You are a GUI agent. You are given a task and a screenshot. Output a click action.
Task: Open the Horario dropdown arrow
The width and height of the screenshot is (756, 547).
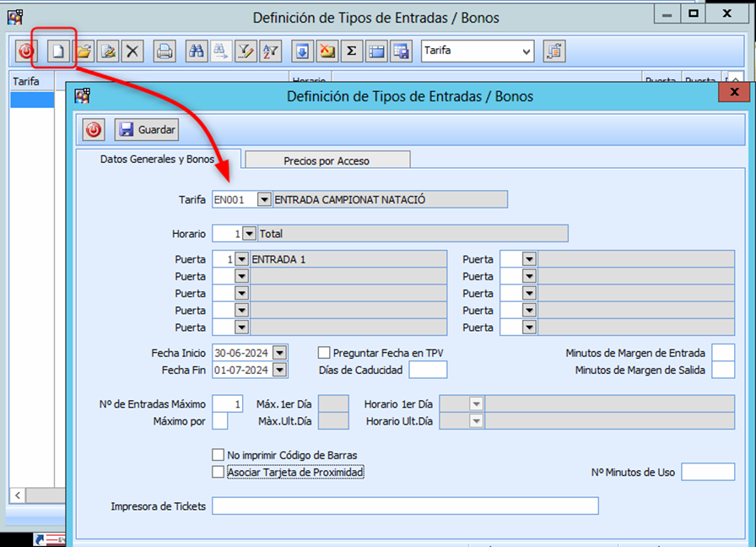(249, 233)
